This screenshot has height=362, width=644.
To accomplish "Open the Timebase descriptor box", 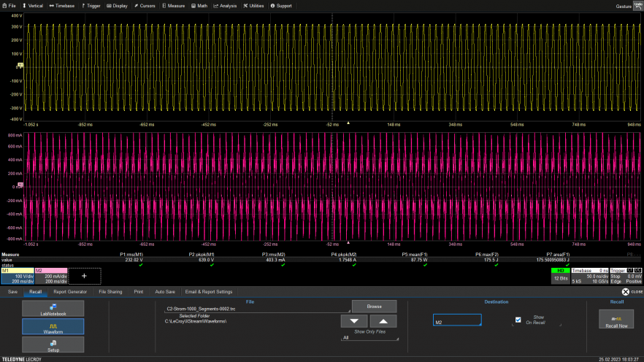I will click(x=589, y=274).
